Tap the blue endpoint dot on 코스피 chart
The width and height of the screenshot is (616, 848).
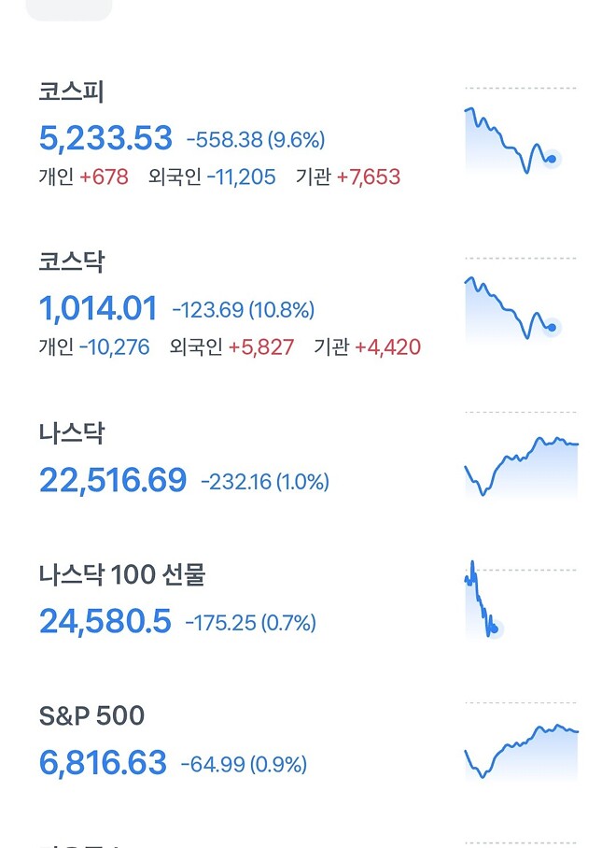(550, 159)
